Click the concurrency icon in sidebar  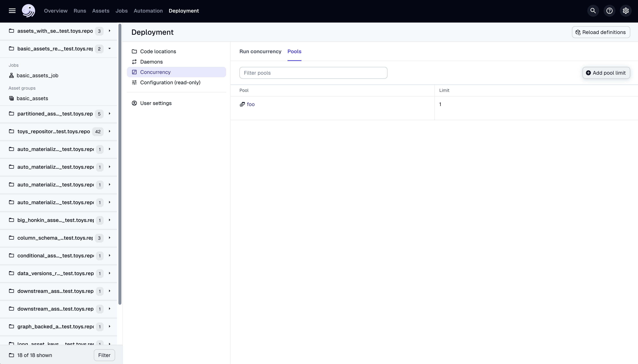[x=135, y=72]
